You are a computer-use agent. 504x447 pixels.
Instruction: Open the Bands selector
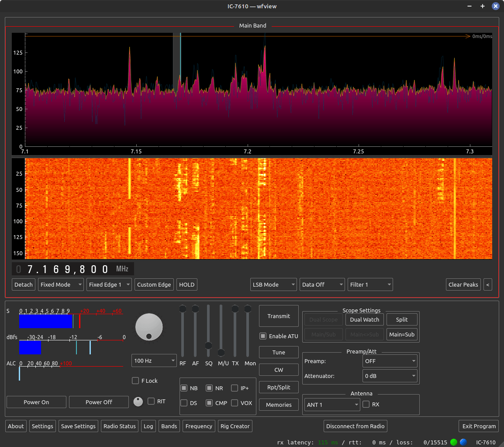[x=169, y=426]
